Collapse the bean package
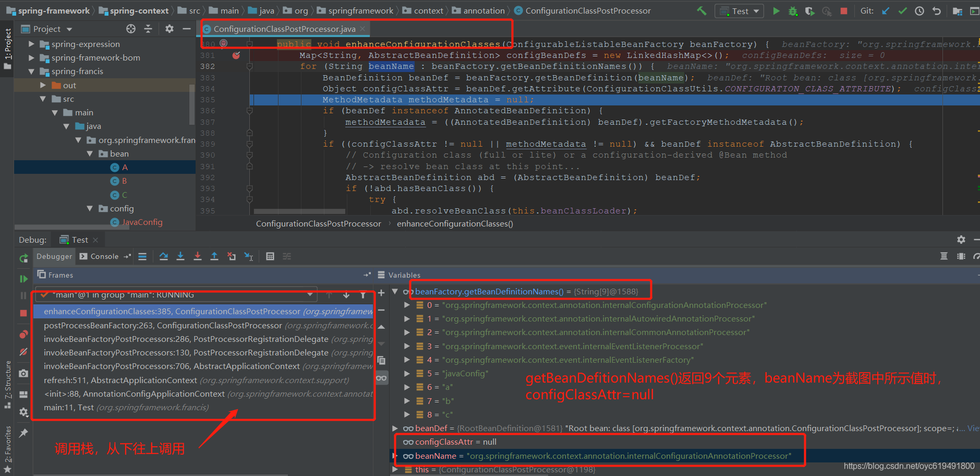The image size is (980, 476). coord(90,153)
